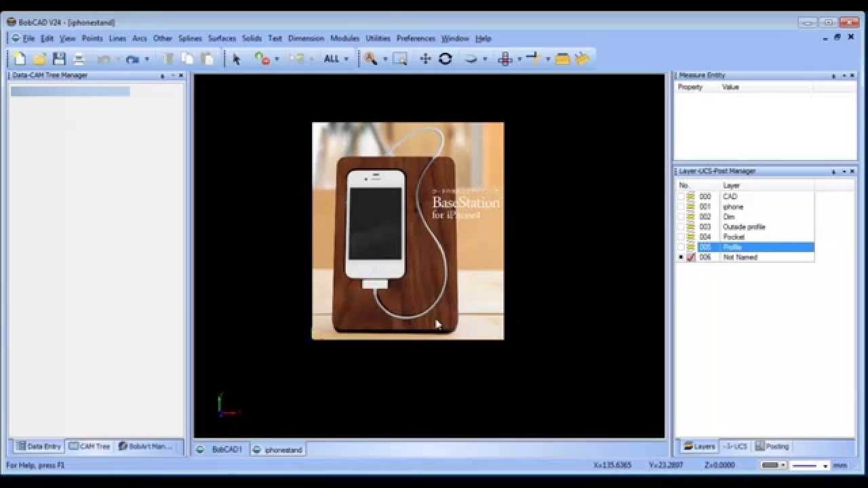The width and height of the screenshot is (868, 488).
Task: Toggle checkbox for Dim layer 002
Action: tap(681, 217)
